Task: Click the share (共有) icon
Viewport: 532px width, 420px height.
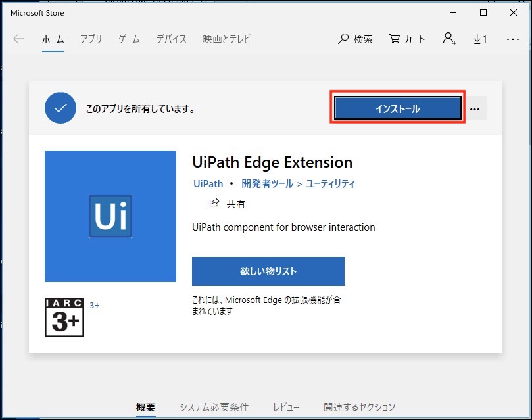Action: click(214, 203)
